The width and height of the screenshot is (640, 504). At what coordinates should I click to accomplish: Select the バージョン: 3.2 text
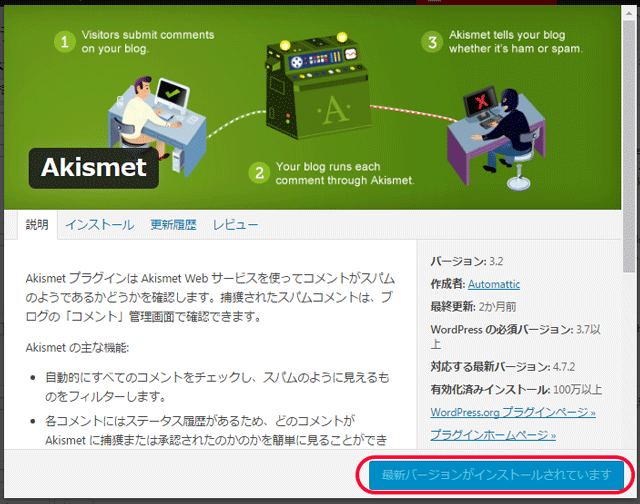point(467,261)
